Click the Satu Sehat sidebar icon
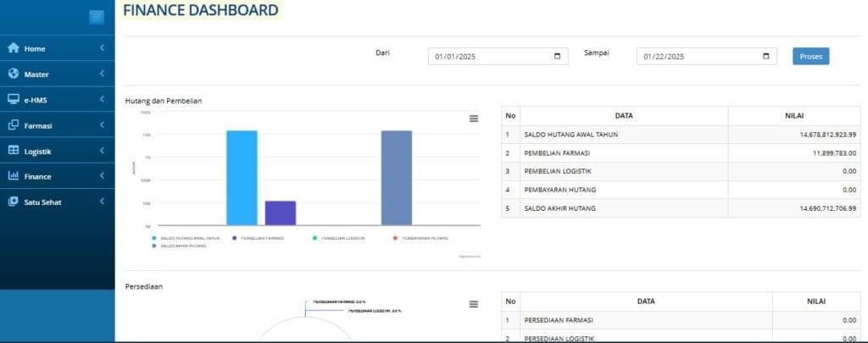Viewport: 868px width, 343px height. click(x=13, y=202)
